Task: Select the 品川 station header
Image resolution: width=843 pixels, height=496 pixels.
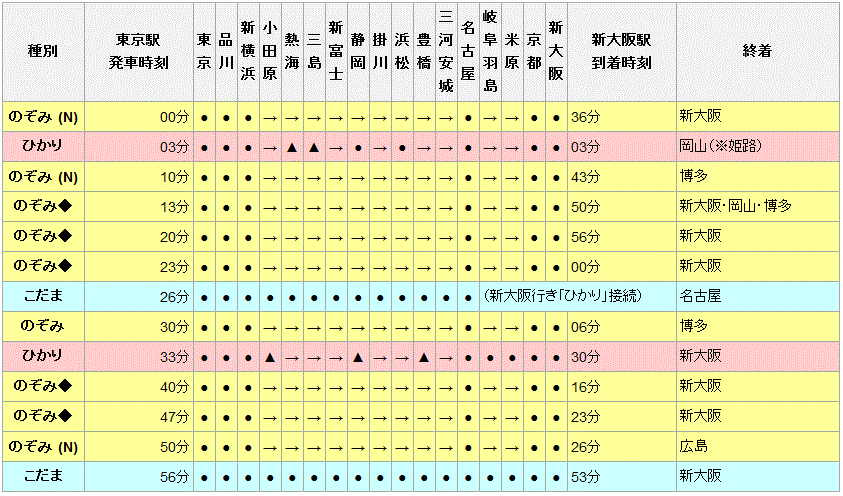Action: 226,52
